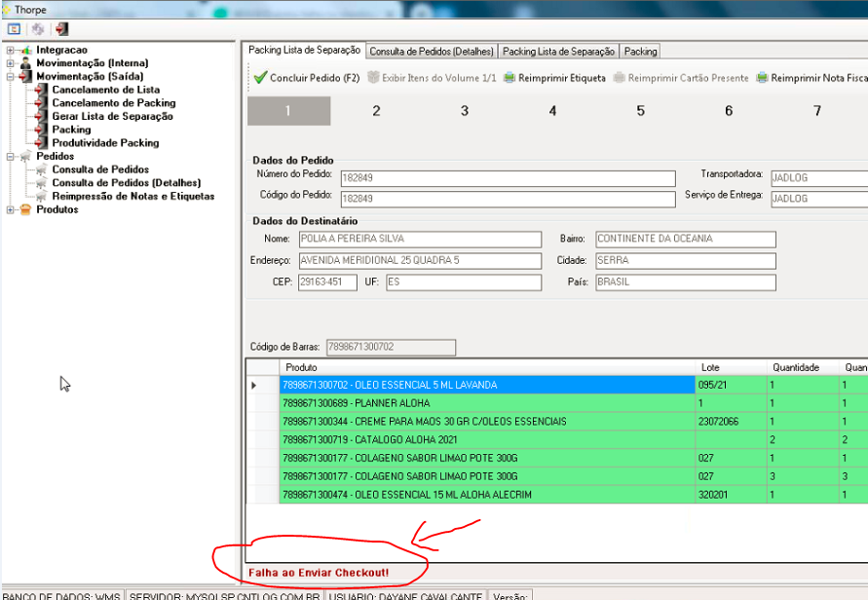Image resolution: width=868 pixels, height=600 pixels.
Task: Click the CEP field
Action: tap(327, 281)
